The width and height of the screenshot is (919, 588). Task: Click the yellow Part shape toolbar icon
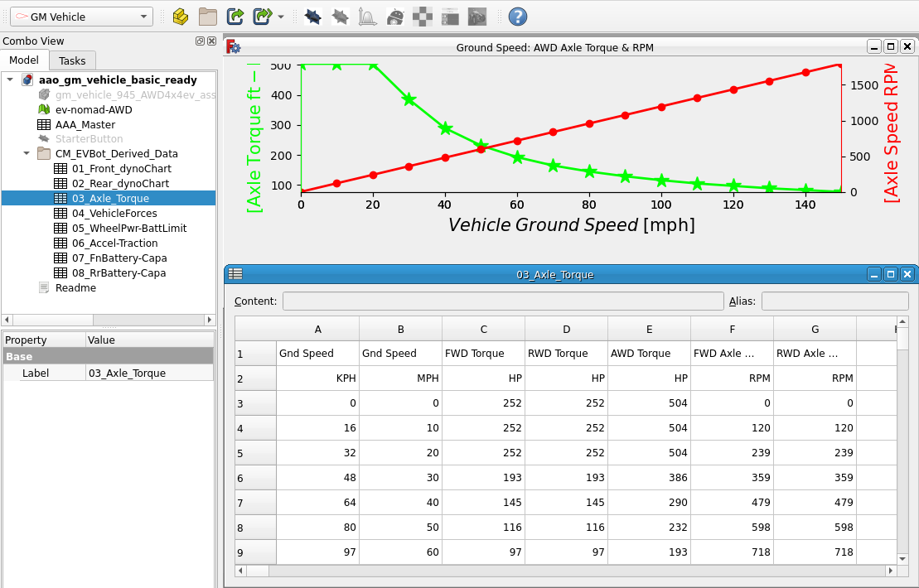pos(180,16)
